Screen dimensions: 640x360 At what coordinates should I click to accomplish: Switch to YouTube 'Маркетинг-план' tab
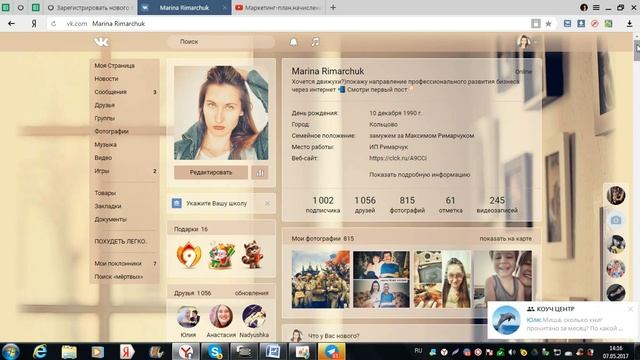(x=279, y=7)
